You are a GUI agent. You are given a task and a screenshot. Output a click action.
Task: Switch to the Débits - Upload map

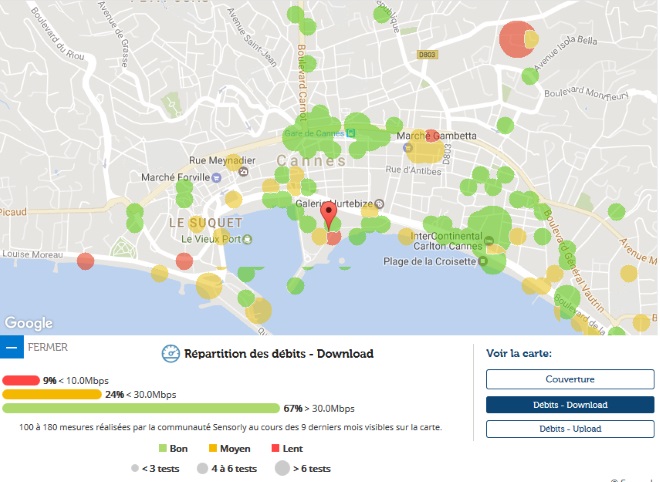coord(570,429)
